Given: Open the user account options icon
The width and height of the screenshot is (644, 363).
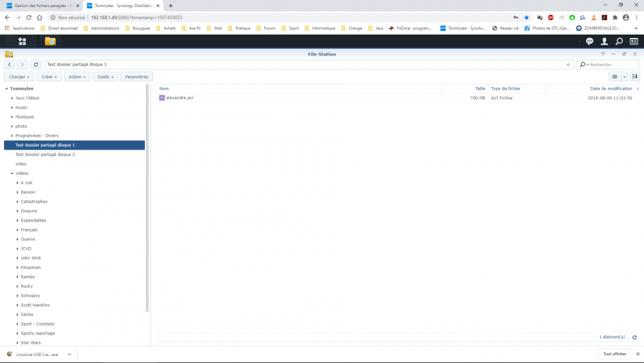Looking at the screenshot, I should 604,41.
